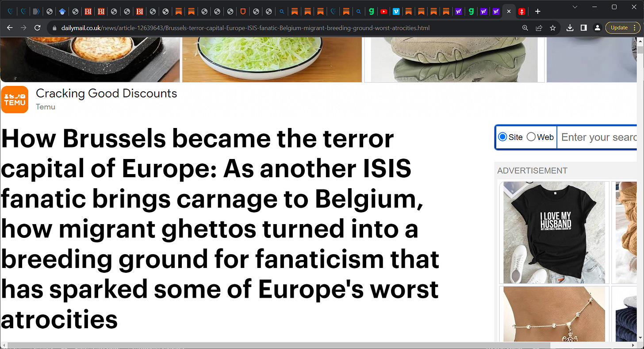Viewport: 644px width, 349px height.
Task: Switch to the red microphone tab
Action: pyautogui.click(x=522, y=12)
